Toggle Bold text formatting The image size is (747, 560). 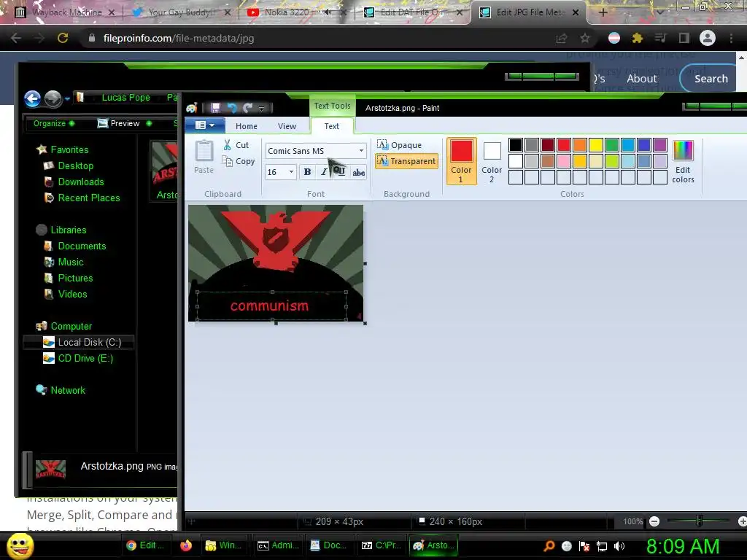click(x=307, y=172)
